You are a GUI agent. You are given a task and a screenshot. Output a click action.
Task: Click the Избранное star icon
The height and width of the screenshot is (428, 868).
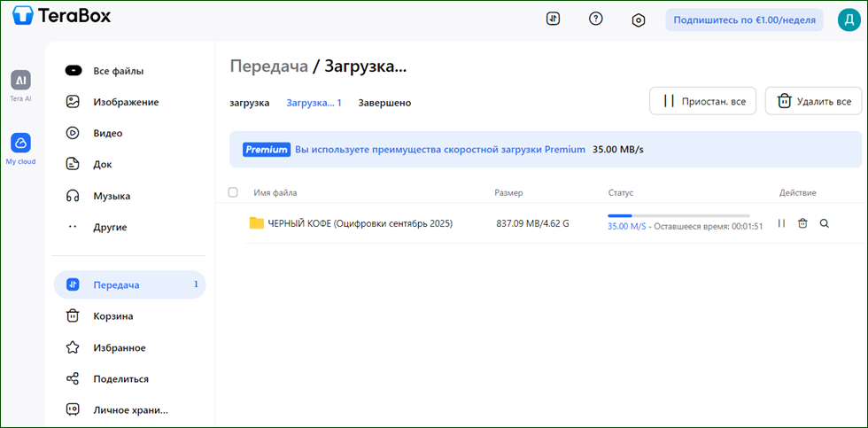click(73, 347)
